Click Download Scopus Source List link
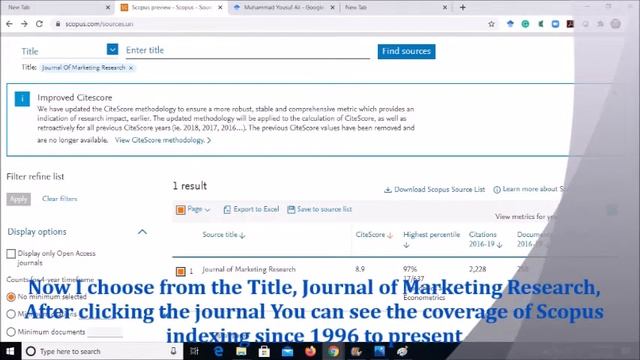 coord(435,189)
